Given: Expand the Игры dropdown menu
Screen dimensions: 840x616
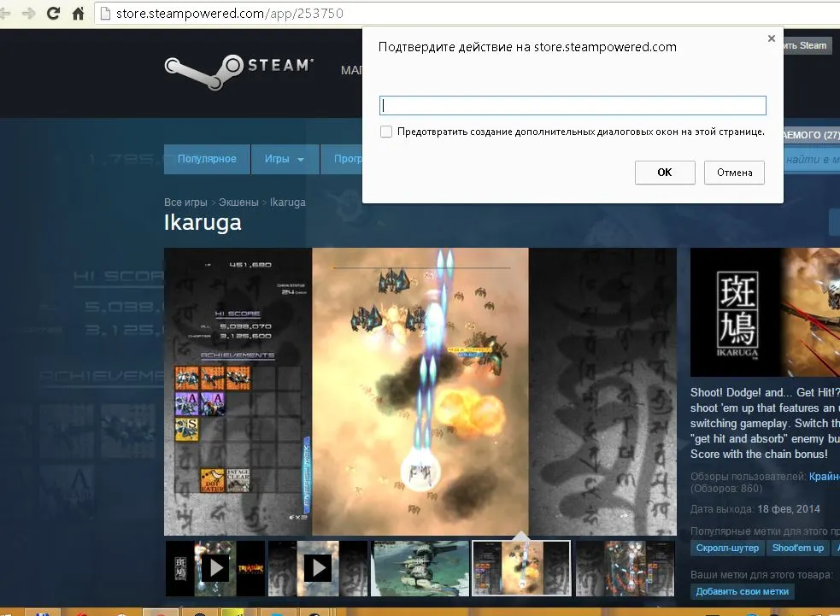Looking at the screenshot, I should (x=285, y=159).
